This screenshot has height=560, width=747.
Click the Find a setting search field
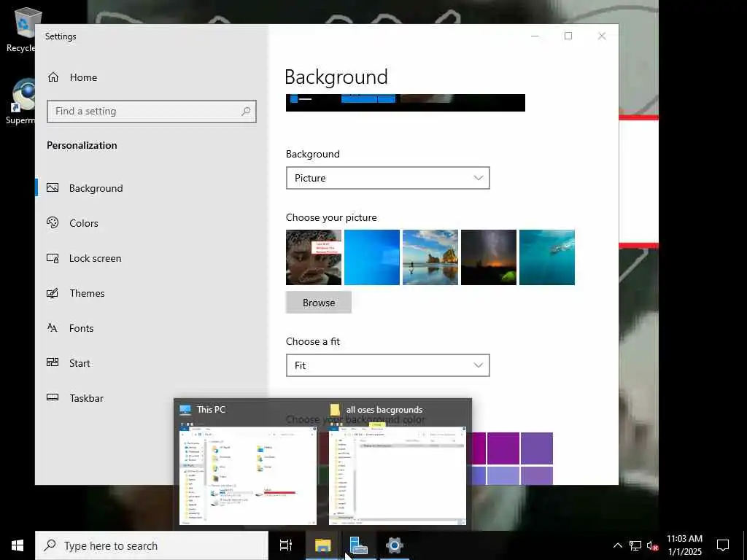(x=152, y=112)
